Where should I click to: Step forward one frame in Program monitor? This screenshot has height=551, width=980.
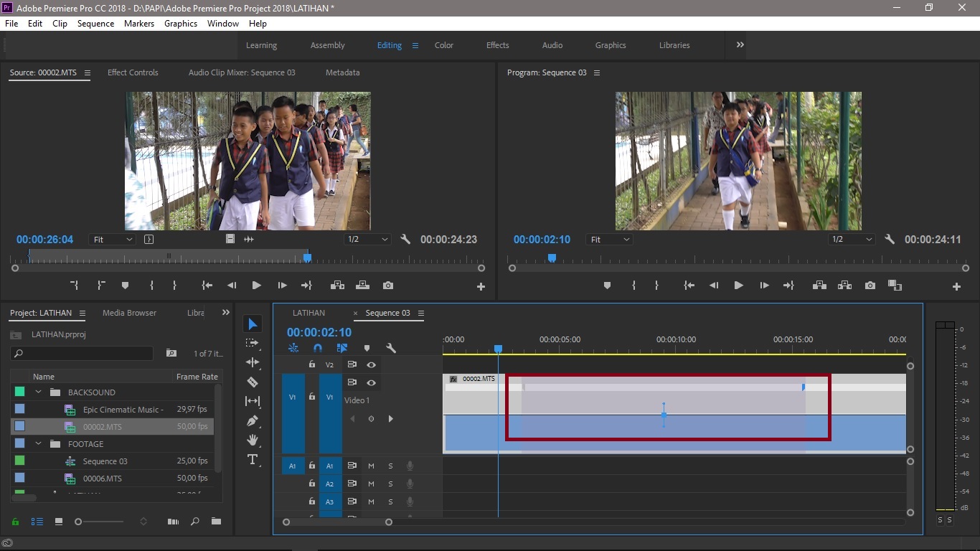pyautogui.click(x=763, y=285)
